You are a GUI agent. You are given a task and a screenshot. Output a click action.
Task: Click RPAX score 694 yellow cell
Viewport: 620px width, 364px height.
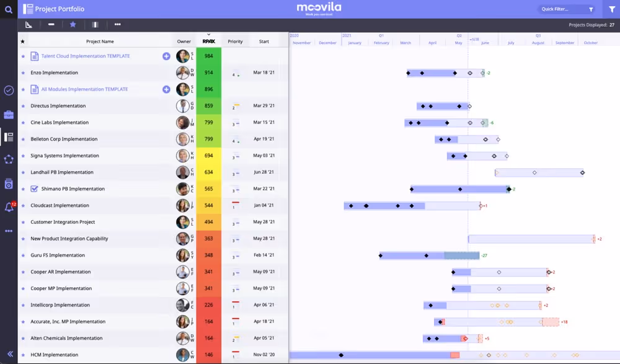[209, 156]
